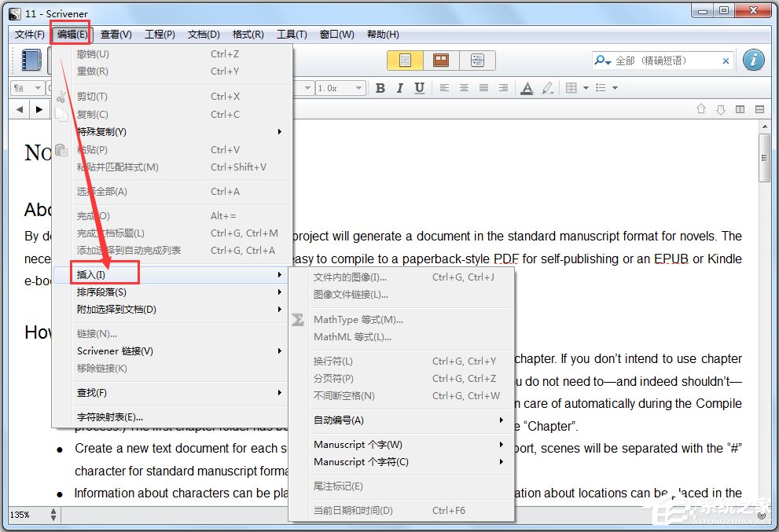Open the 文档(D) menu
Image resolution: width=779 pixels, height=532 pixels.
click(x=204, y=35)
